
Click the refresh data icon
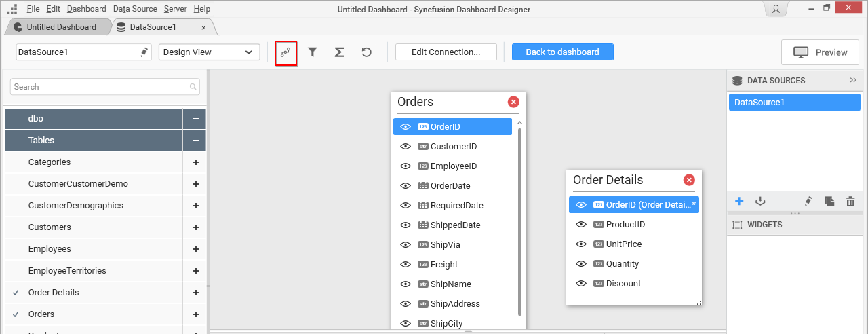366,52
